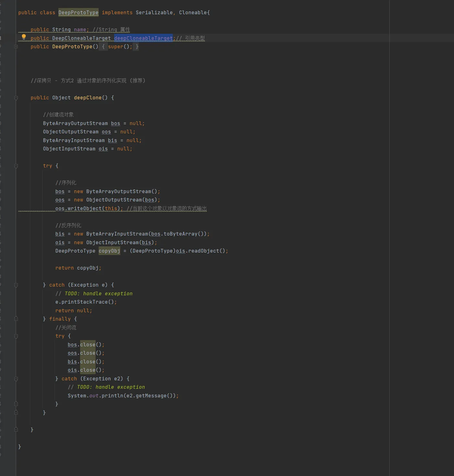This screenshot has height=476, width=454.
Task: Click fold end marker of deepClone method
Action: [16, 429]
